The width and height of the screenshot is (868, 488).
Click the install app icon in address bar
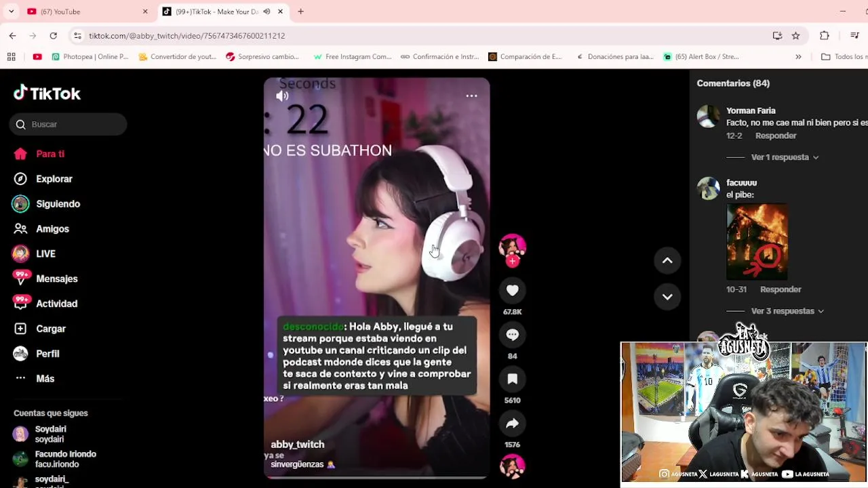coord(777,36)
